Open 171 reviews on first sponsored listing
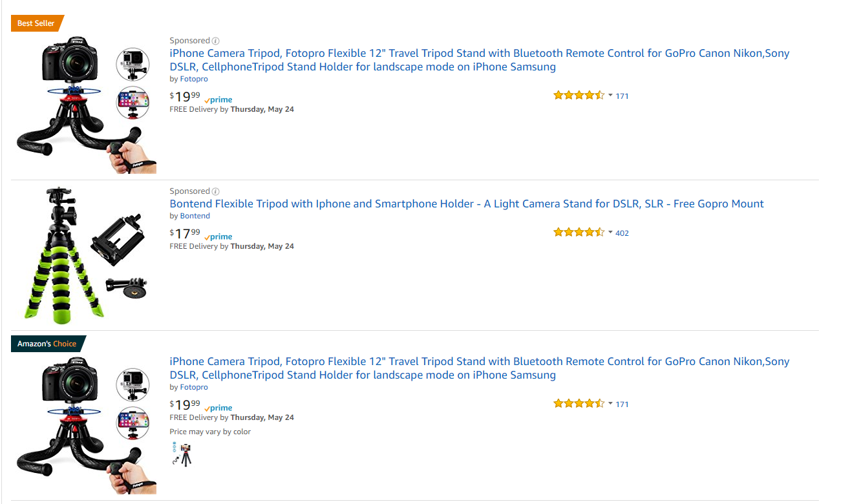Image resolution: width=859 pixels, height=504 pixels. point(622,96)
